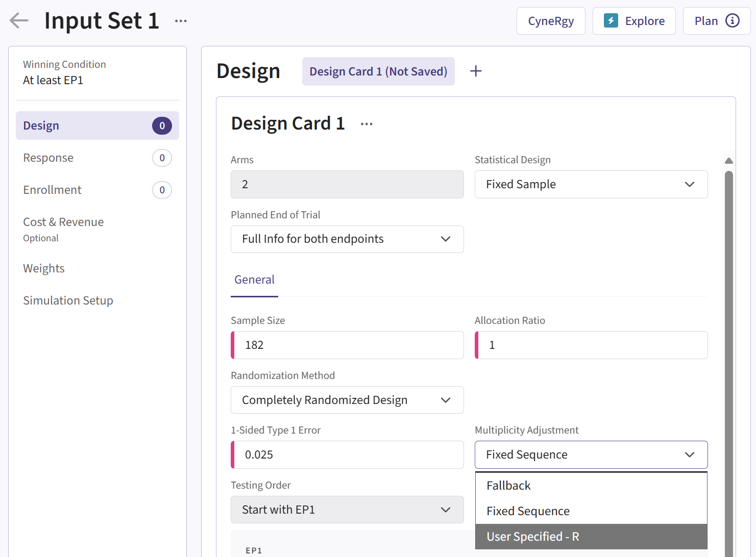
Task: Choose User Specified - R option
Action: pos(532,537)
